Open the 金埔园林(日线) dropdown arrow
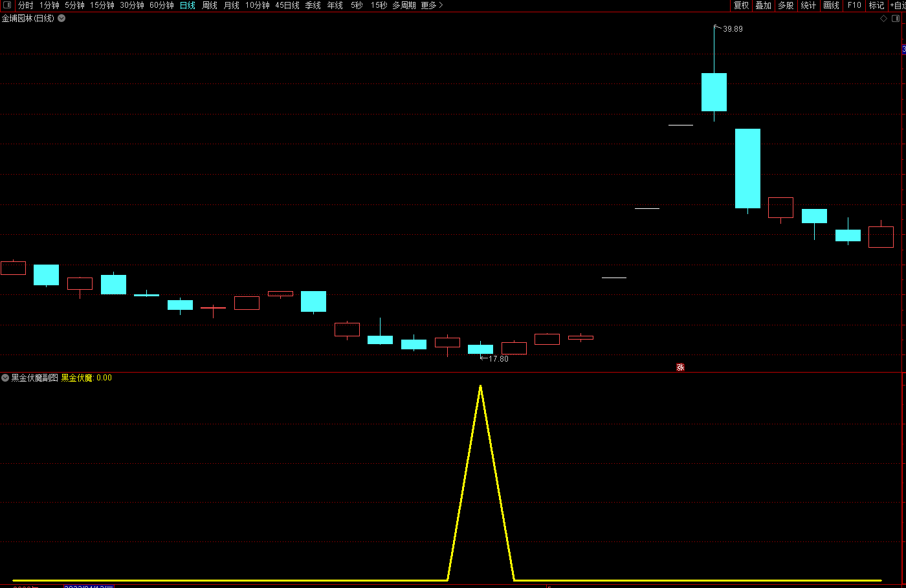Viewport: 906px width, 588px height. click(61, 18)
